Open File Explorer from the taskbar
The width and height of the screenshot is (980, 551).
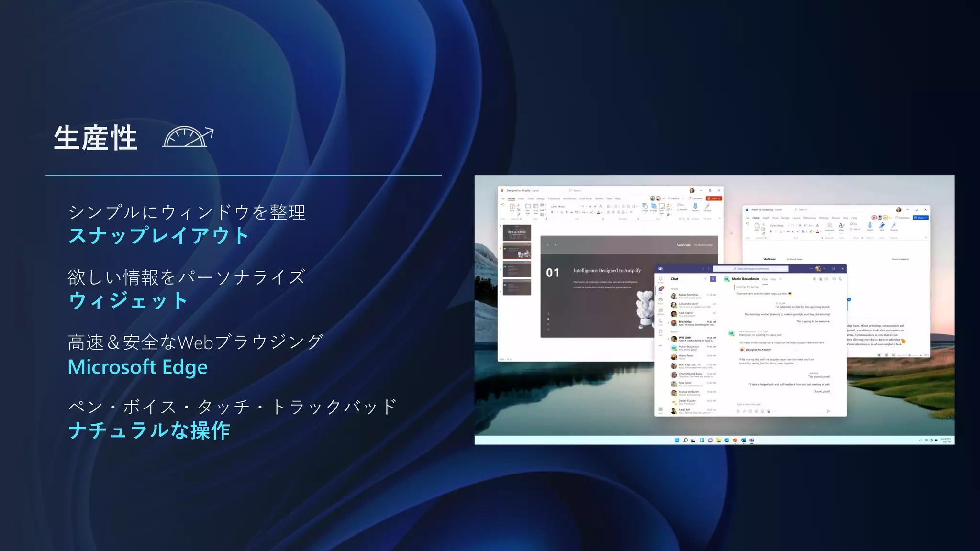coord(719,440)
